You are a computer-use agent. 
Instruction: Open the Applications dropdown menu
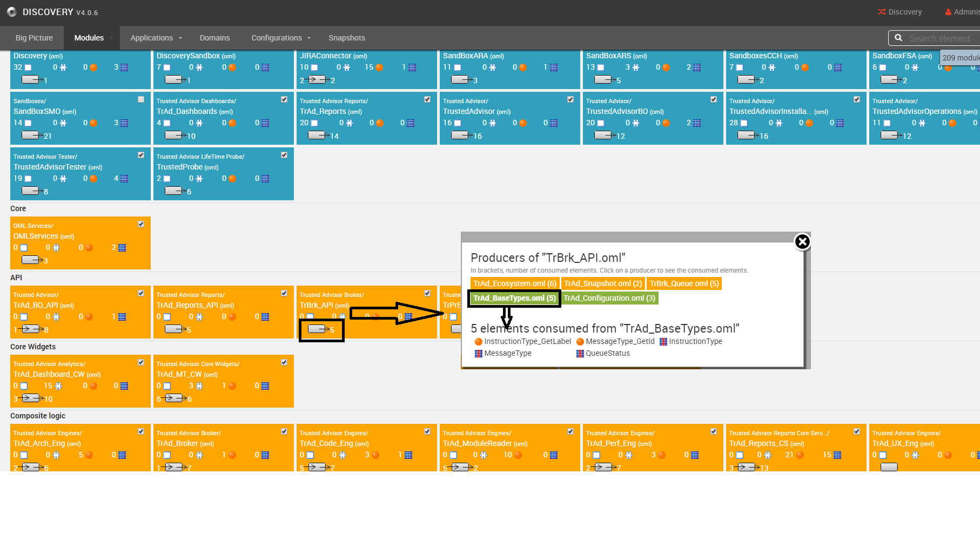tap(156, 38)
